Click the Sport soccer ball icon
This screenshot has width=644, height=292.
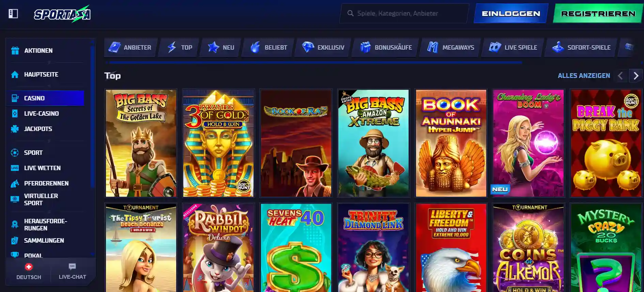[15, 152]
